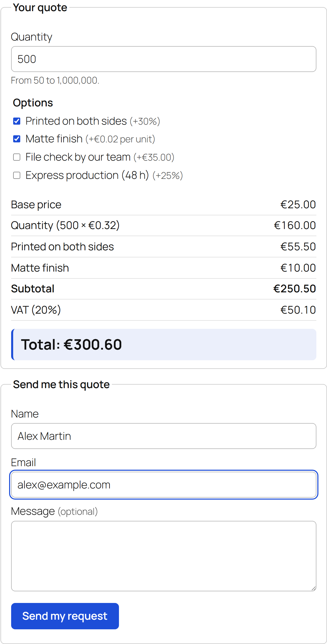Click the Quantity input field showing 500
327x644 pixels.
click(x=163, y=59)
